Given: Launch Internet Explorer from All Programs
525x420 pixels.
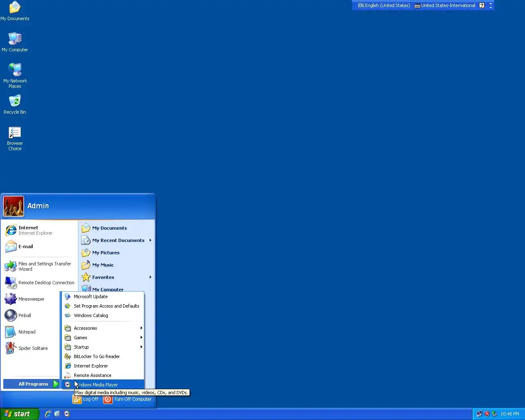Looking at the screenshot, I should coord(103,366).
